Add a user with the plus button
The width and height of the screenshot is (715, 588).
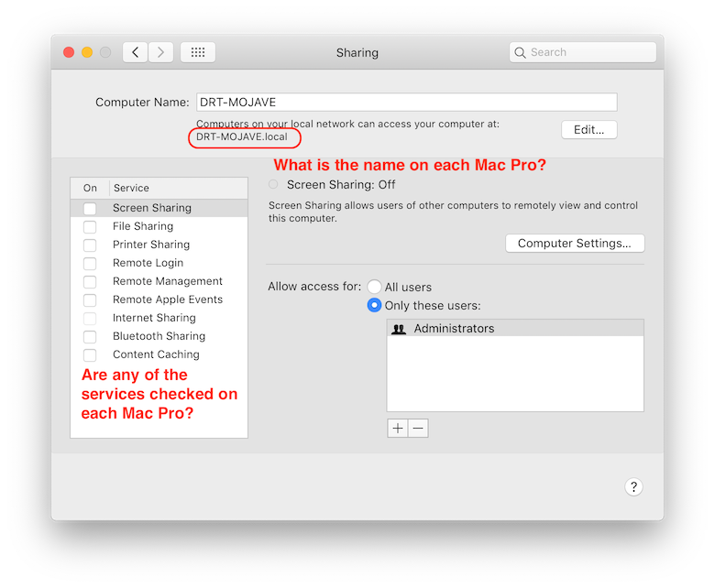click(398, 428)
